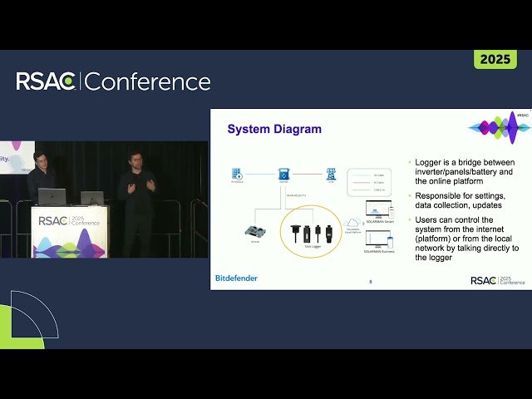This screenshot has height=399, width=532.
Task: Click the RSAC 2025 Conference slide footer logo
Action: tap(497, 280)
